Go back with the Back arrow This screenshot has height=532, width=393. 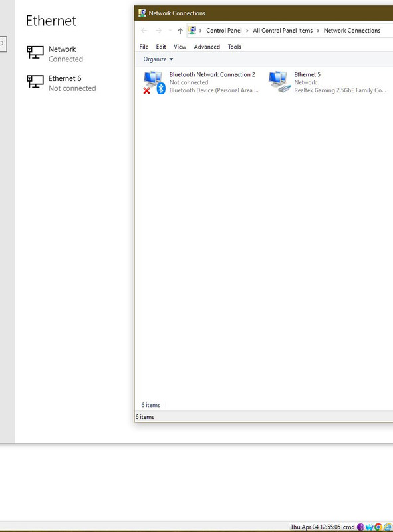[144, 31]
